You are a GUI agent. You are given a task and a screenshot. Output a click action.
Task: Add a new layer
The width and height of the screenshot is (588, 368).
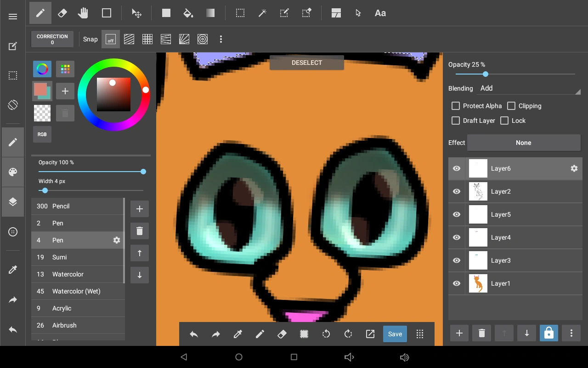pos(459,333)
